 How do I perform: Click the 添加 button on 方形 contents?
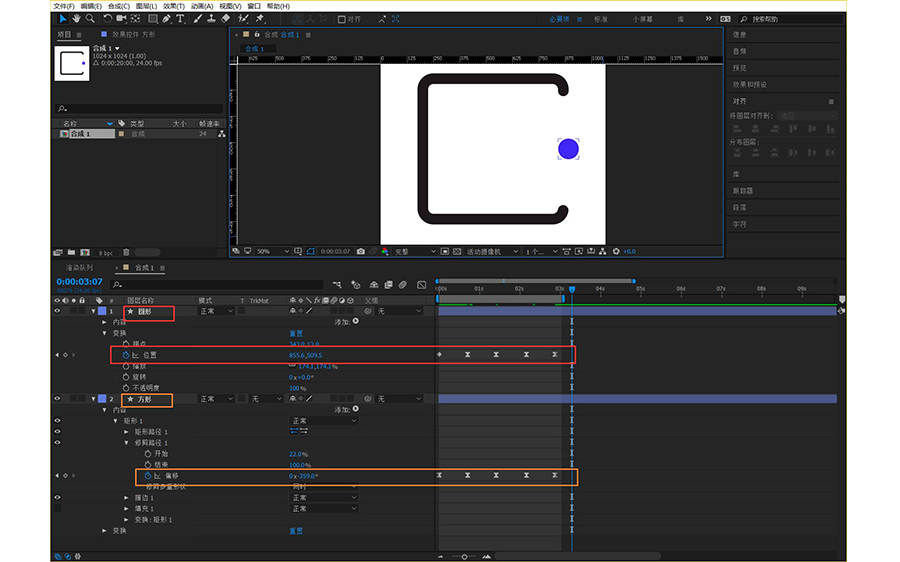355,410
